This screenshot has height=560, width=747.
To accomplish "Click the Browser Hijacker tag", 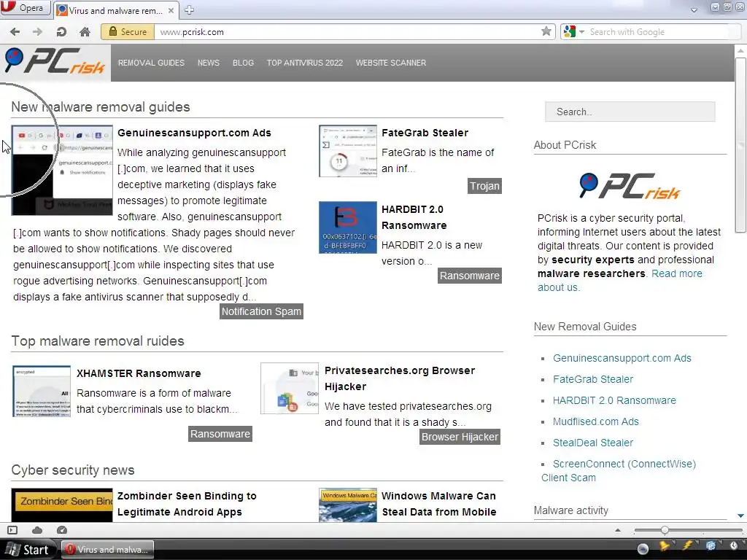I will click(x=460, y=437).
